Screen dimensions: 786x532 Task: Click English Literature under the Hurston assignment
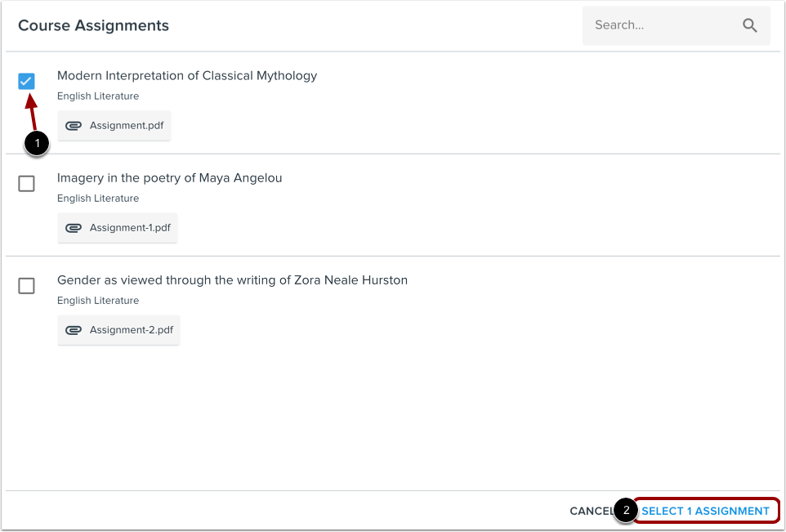(x=98, y=300)
